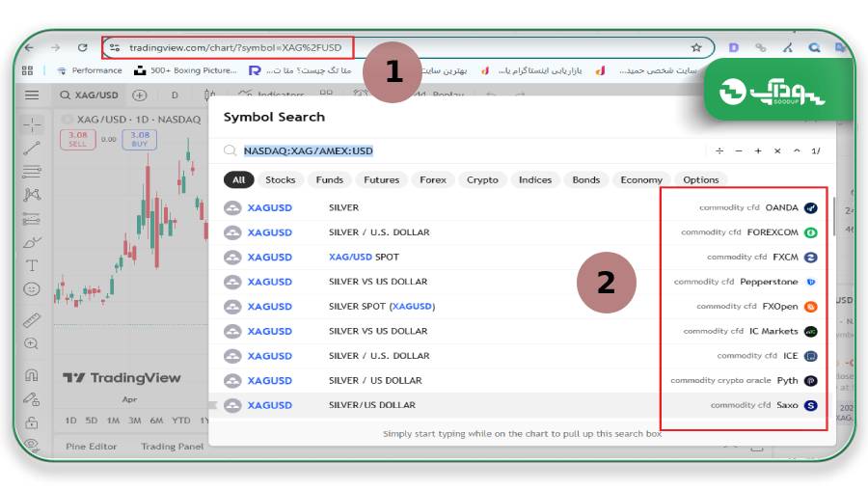868x490 pixels.
Task: Select XAGUSD from ICE
Action: coord(522,356)
